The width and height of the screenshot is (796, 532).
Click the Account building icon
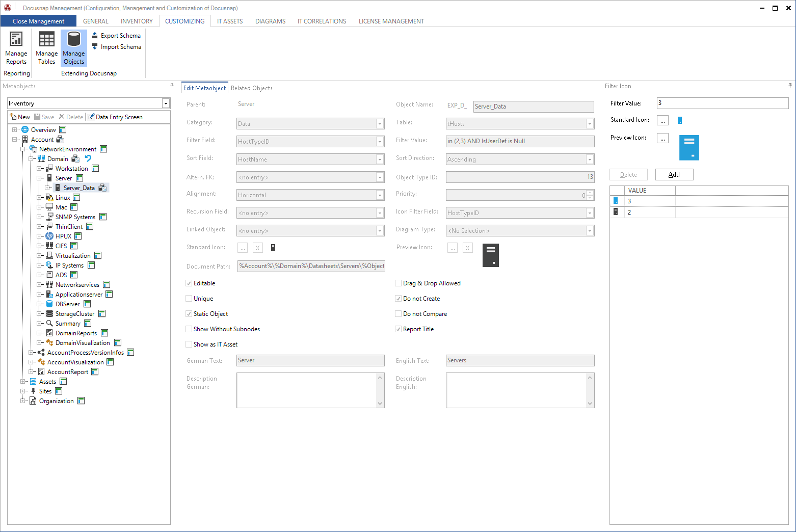tap(25, 140)
